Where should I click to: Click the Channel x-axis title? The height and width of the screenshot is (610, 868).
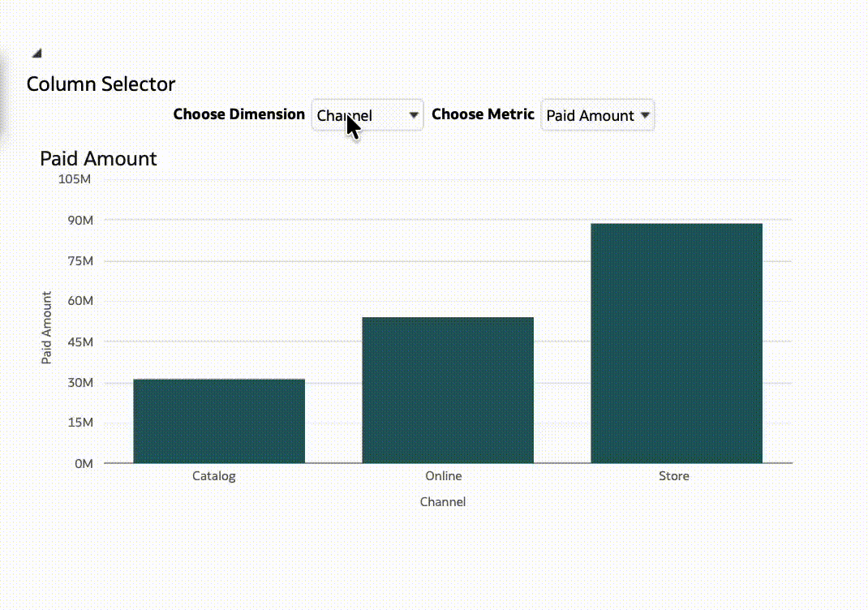click(443, 502)
